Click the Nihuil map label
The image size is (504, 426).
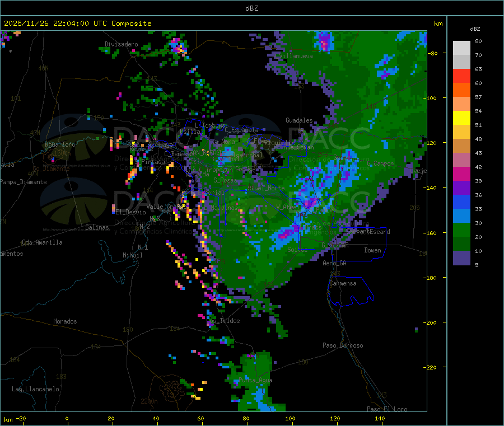132,255
